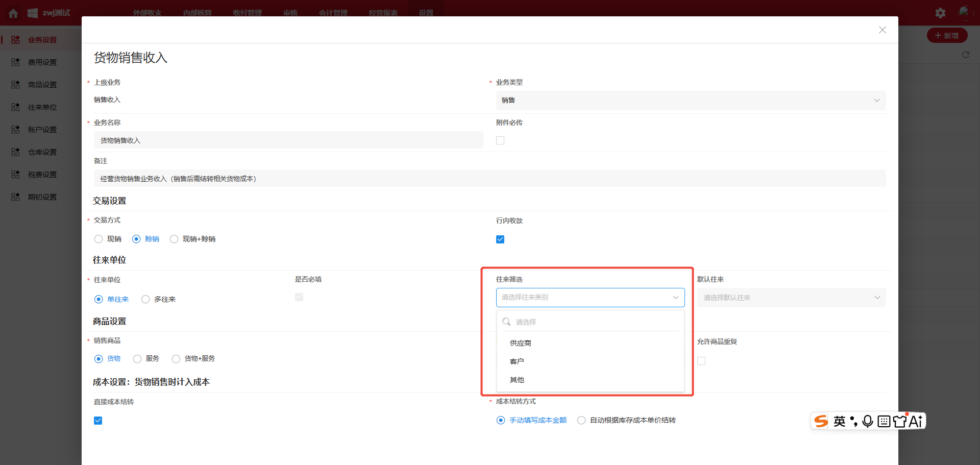980x465 pixels.
Task: Uncheck the 行内收款 checkbox
Action: pyautogui.click(x=500, y=239)
